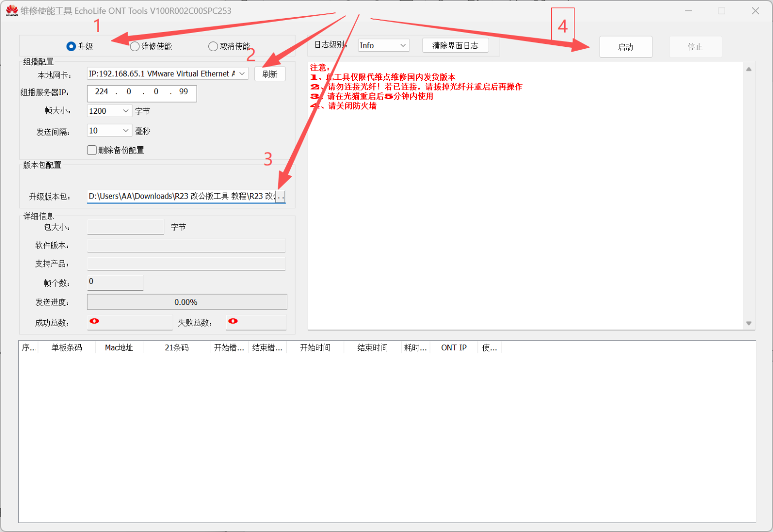Browse for upgrade package with the .. button
Image resolution: width=773 pixels, height=532 pixels.
coord(280,197)
